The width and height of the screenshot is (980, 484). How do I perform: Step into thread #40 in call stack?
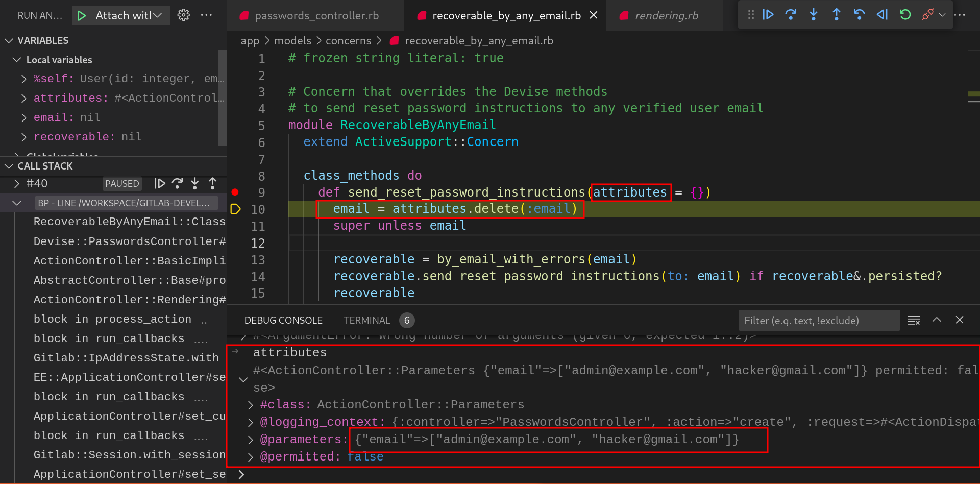click(x=195, y=183)
